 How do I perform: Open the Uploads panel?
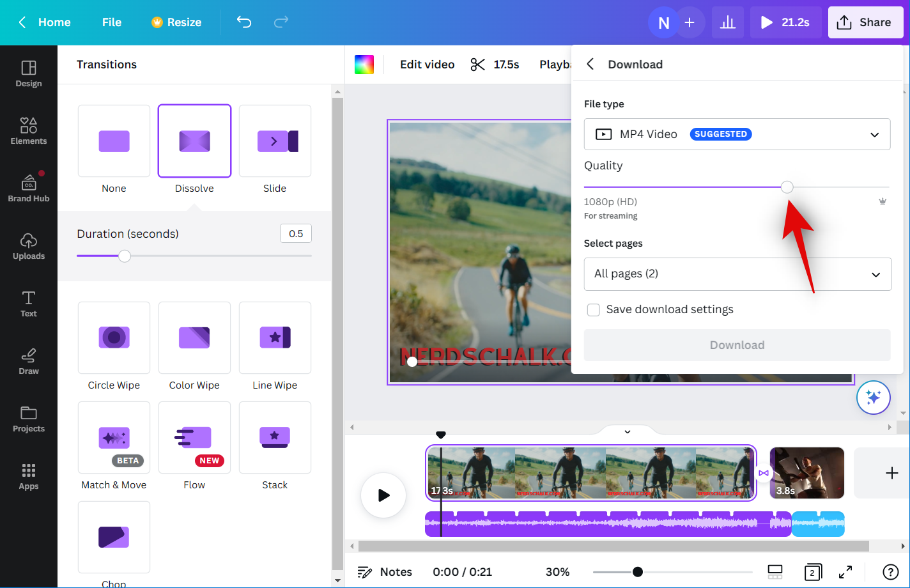coord(29,246)
